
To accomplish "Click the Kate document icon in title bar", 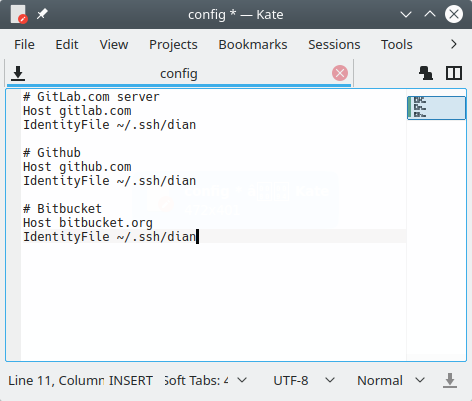I will (x=19, y=14).
